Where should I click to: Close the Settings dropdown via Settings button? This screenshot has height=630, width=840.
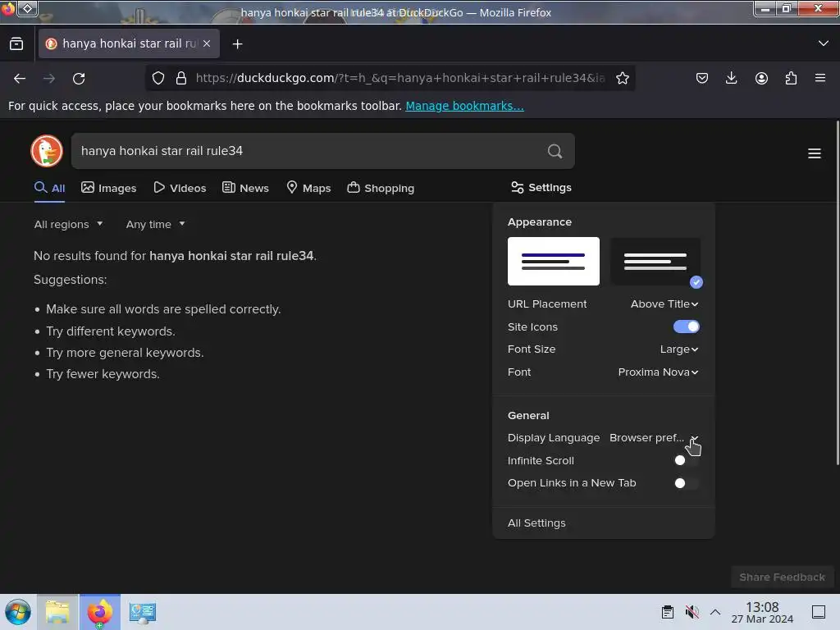pyautogui.click(x=541, y=188)
